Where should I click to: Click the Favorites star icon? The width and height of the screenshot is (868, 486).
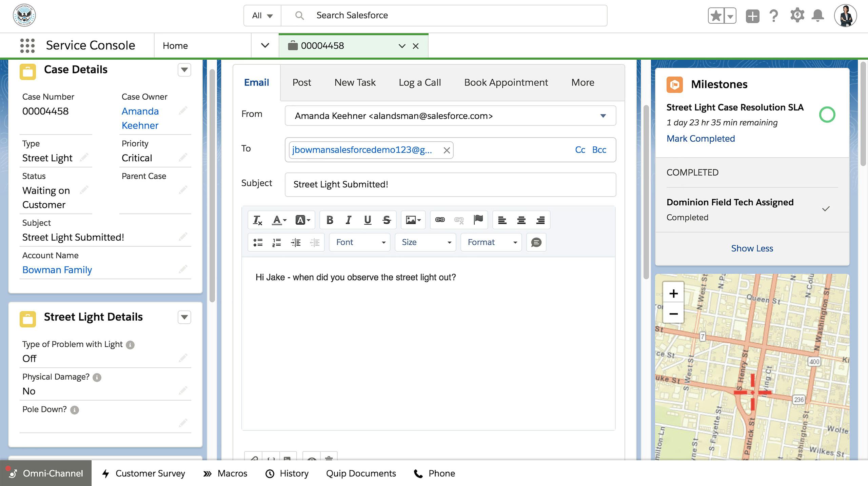pyautogui.click(x=716, y=16)
